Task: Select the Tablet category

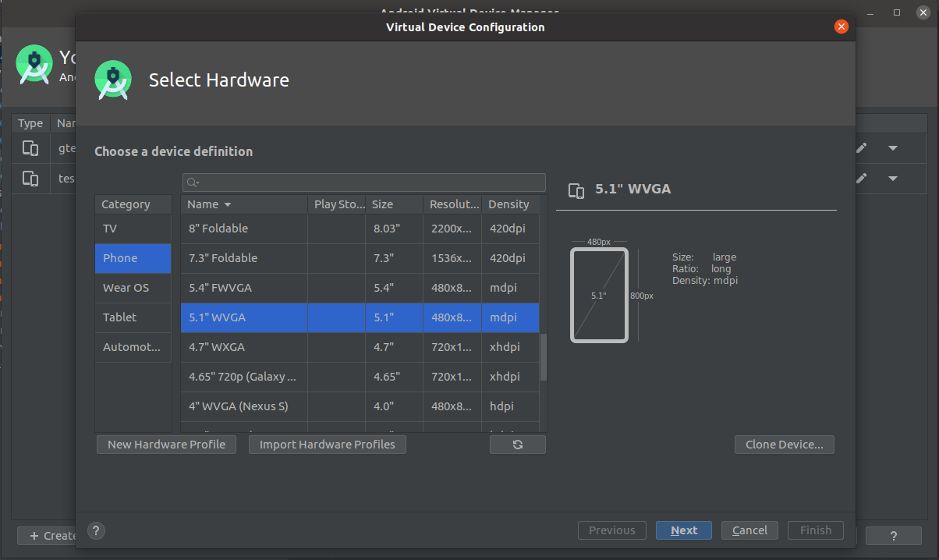Action: click(133, 317)
